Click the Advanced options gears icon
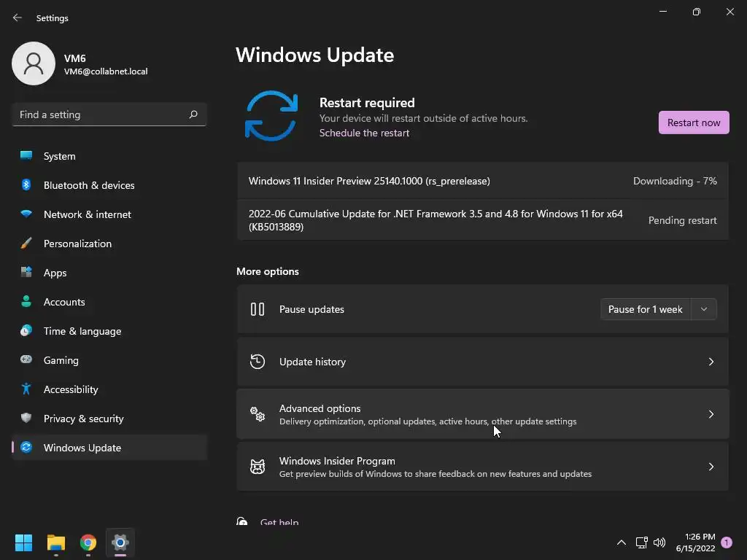 [x=258, y=414]
